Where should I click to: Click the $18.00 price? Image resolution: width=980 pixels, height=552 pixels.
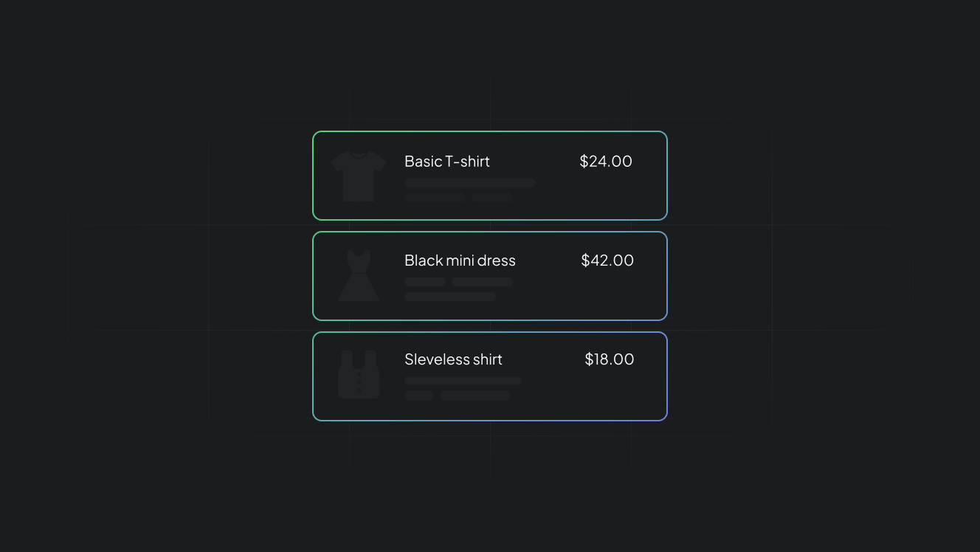coord(609,359)
